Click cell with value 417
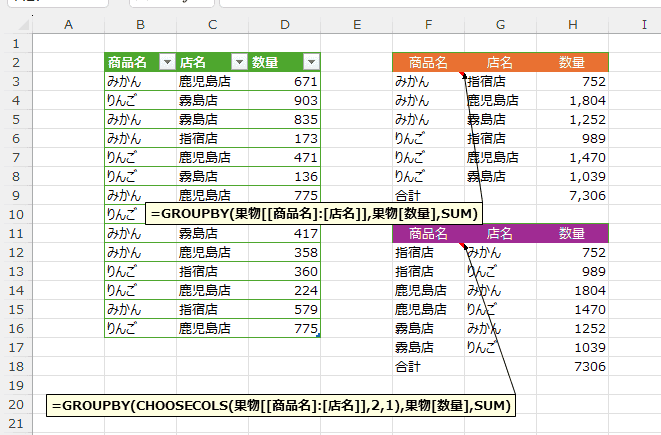The width and height of the screenshot is (661, 435). pyautogui.click(x=285, y=233)
